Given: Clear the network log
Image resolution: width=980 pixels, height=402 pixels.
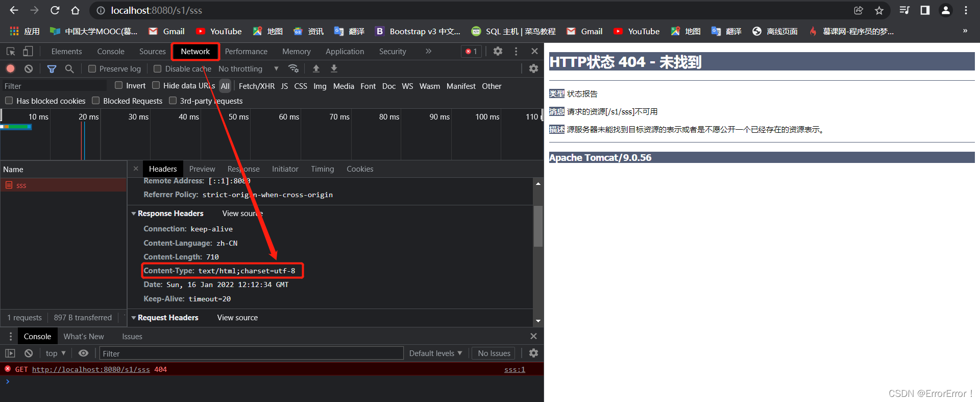Looking at the screenshot, I should pos(29,68).
